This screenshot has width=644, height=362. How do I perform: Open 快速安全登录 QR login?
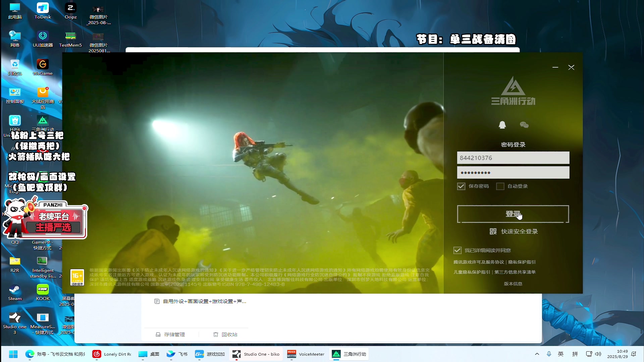[x=514, y=232]
